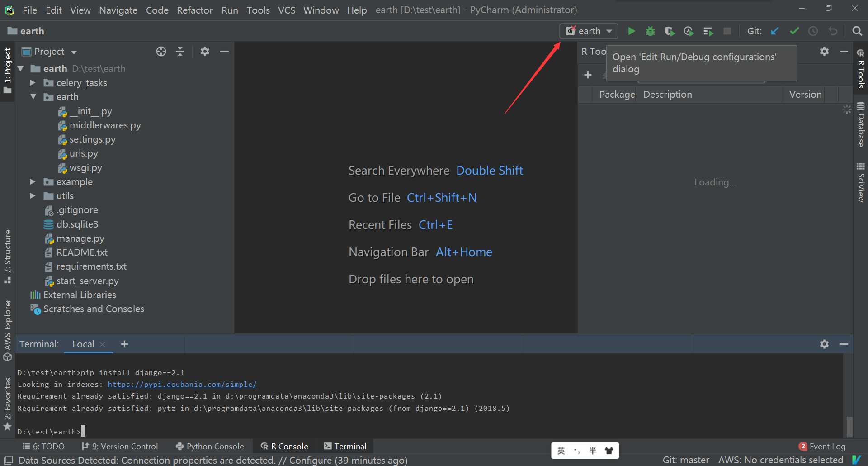Select manage.py in project tree
This screenshot has height=466, width=868.
point(80,238)
